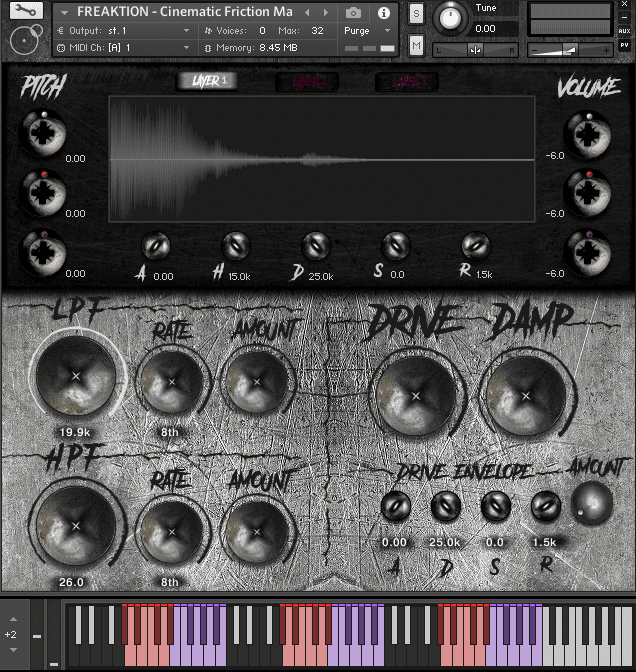Toggle the Mute M button

(416, 45)
